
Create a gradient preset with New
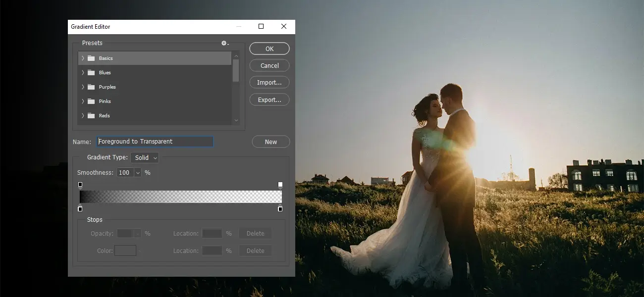[270, 142]
